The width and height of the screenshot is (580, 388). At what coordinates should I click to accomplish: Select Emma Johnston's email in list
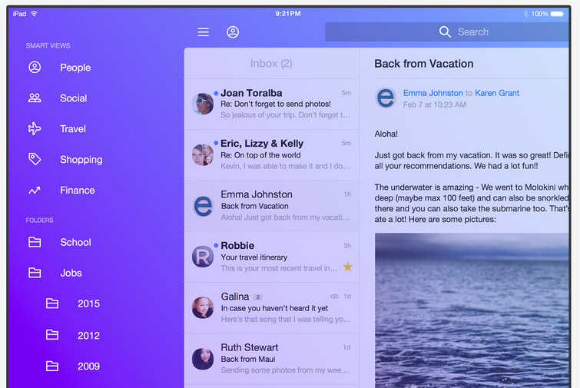pyautogui.click(x=272, y=206)
